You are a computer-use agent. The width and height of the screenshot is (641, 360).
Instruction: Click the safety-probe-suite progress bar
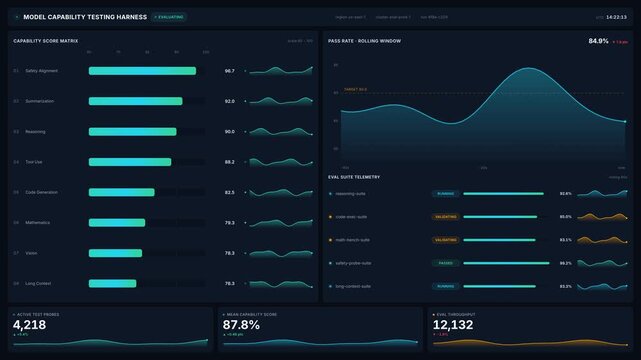[507, 264]
